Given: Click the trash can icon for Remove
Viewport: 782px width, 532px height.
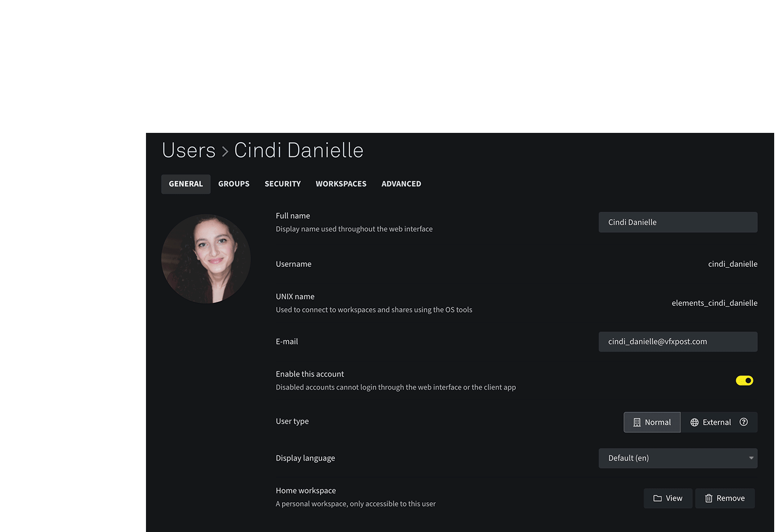Looking at the screenshot, I should 708,499.
